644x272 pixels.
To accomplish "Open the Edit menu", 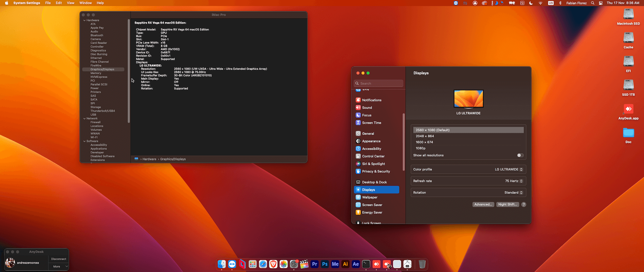I will [59, 3].
